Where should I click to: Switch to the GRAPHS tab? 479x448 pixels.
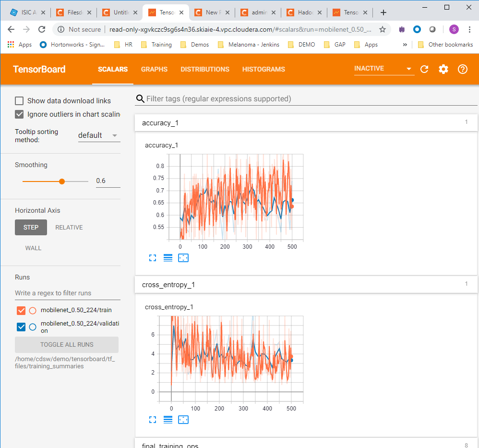[x=154, y=69]
